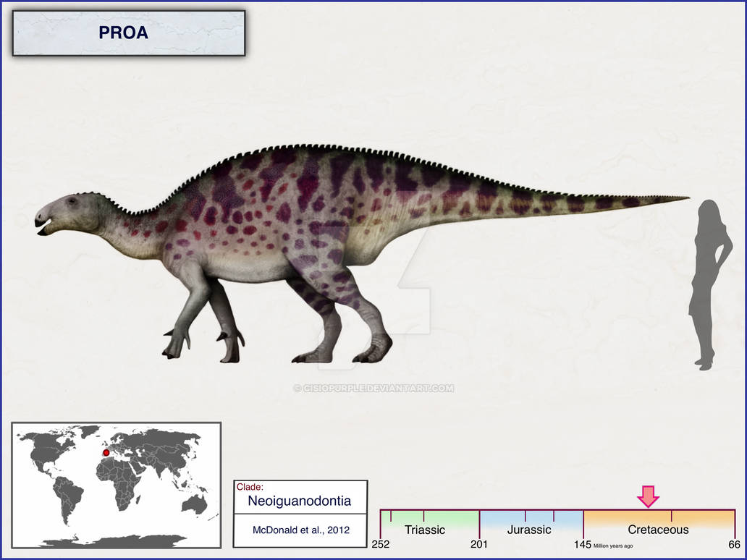Select the world map inset
Image resolution: width=747 pixels, height=560 pixels.
coord(116,485)
